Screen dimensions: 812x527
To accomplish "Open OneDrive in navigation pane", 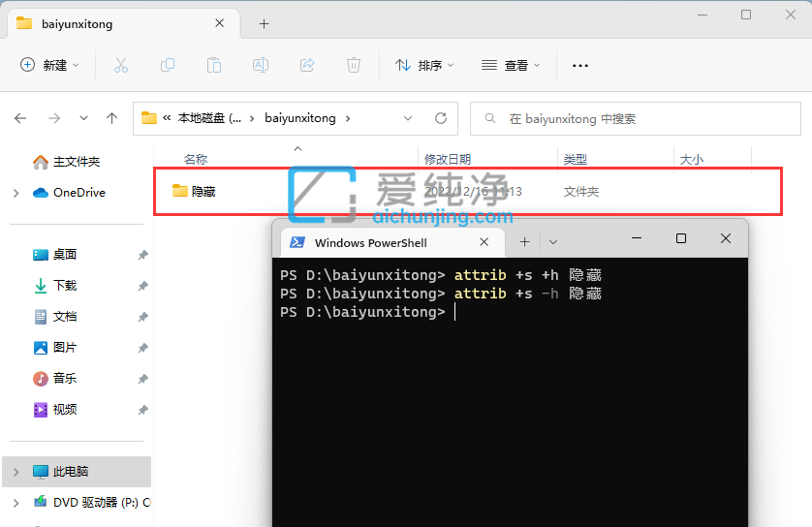I will (69, 193).
